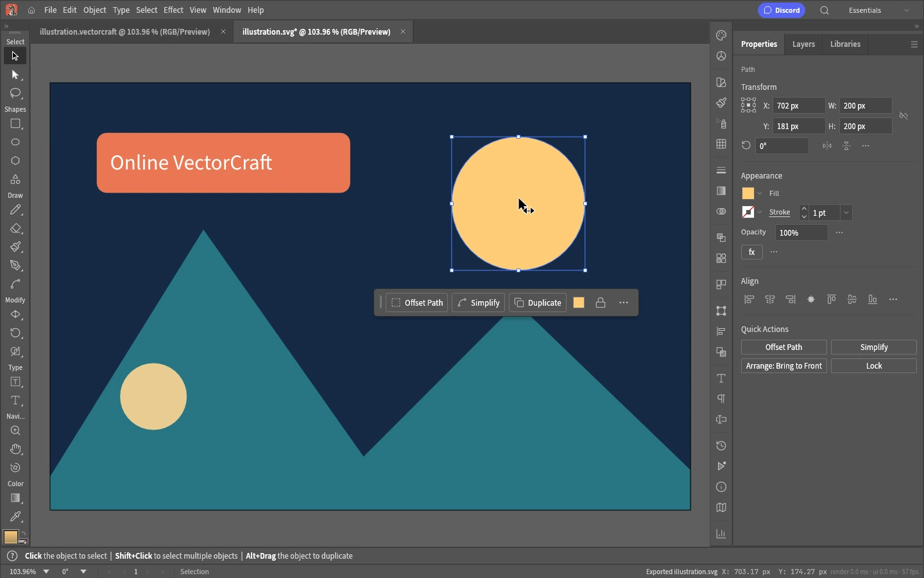Click the orange swatch in floating toolbar

[579, 302]
